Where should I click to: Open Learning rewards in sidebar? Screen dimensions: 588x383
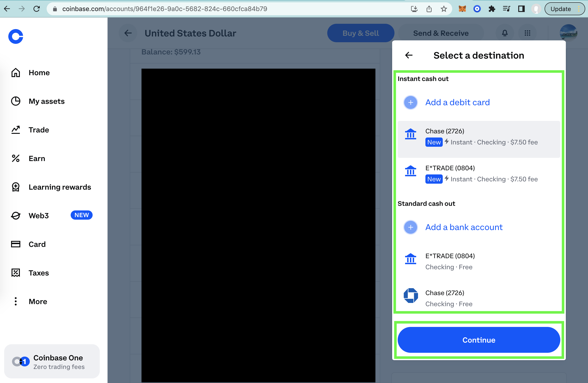[51, 187]
